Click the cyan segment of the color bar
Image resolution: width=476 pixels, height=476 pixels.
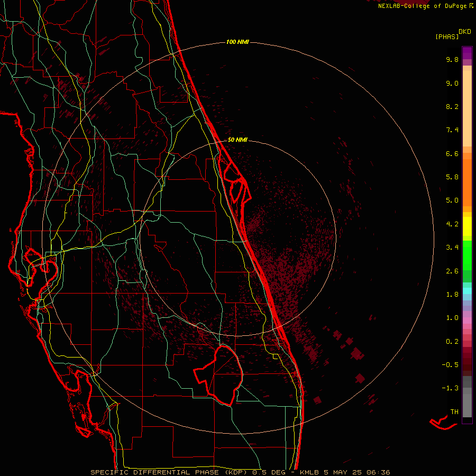point(467,290)
